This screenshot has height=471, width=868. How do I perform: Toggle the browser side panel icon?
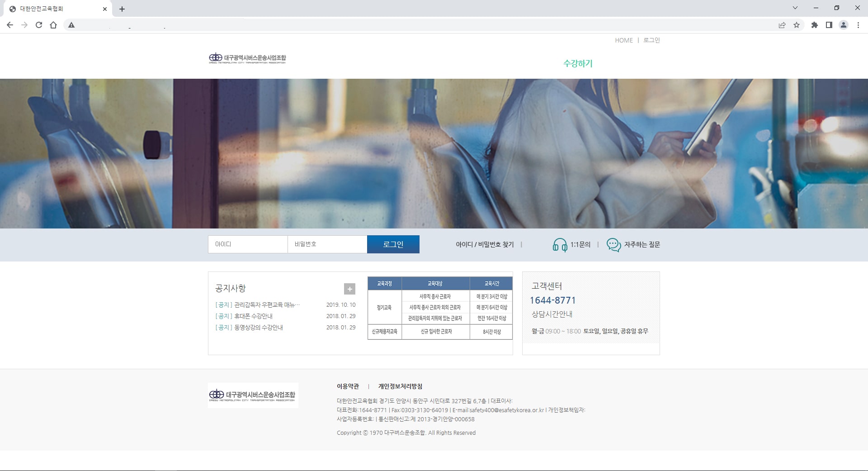[x=829, y=25]
